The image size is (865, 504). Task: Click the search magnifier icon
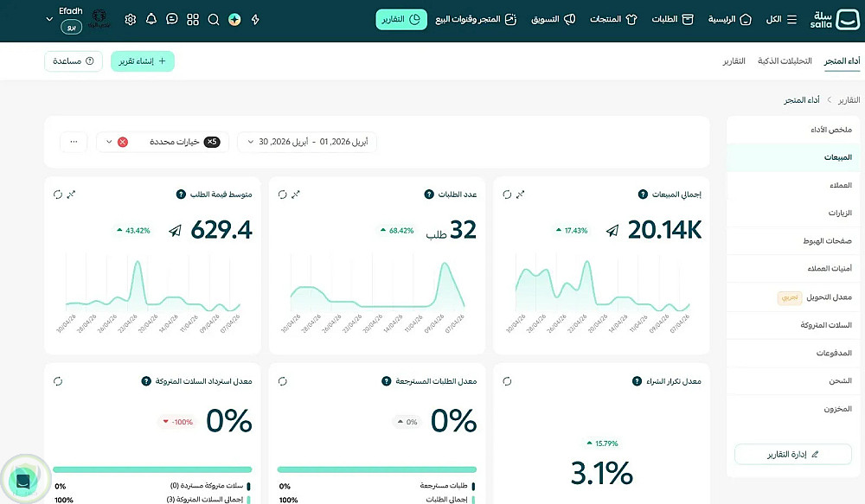(214, 19)
